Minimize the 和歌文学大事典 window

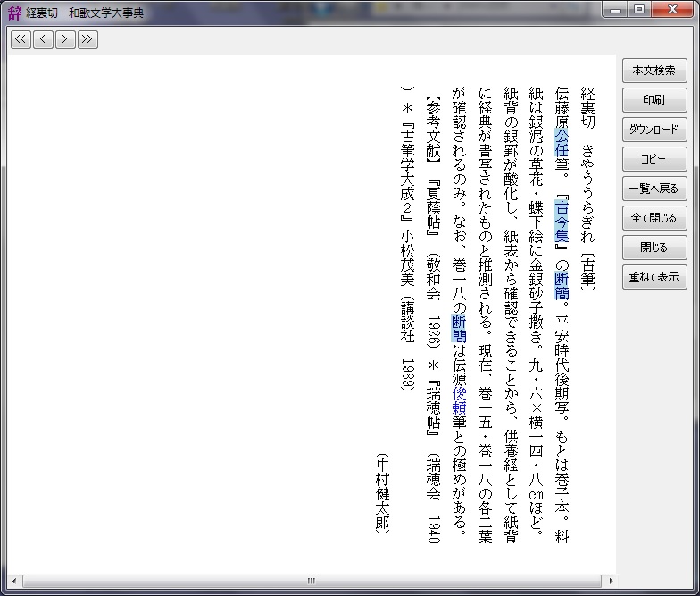pos(615,9)
